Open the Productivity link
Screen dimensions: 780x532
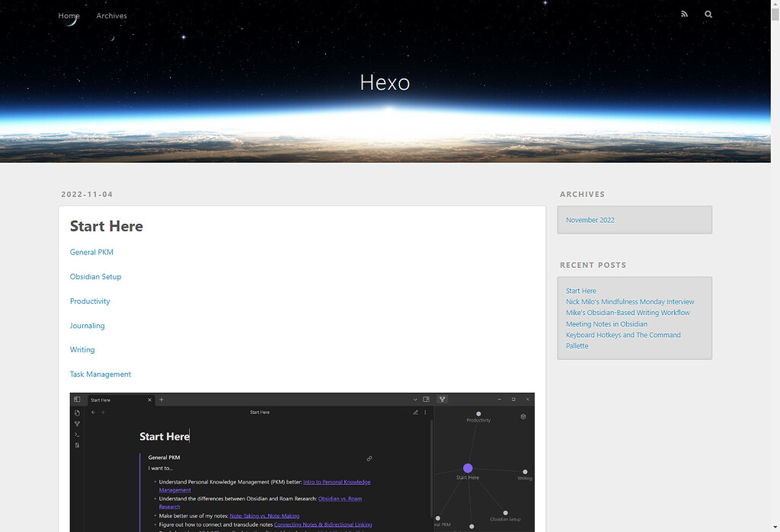pyautogui.click(x=90, y=301)
